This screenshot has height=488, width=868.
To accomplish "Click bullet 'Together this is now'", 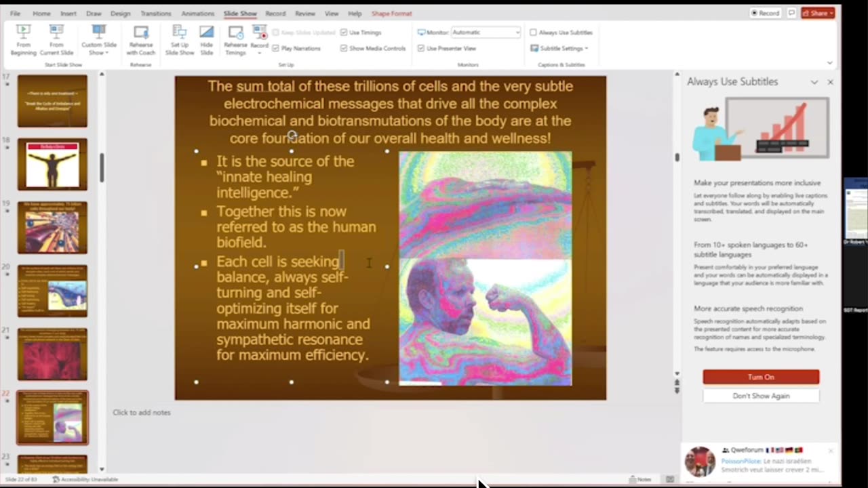I will (281, 211).
